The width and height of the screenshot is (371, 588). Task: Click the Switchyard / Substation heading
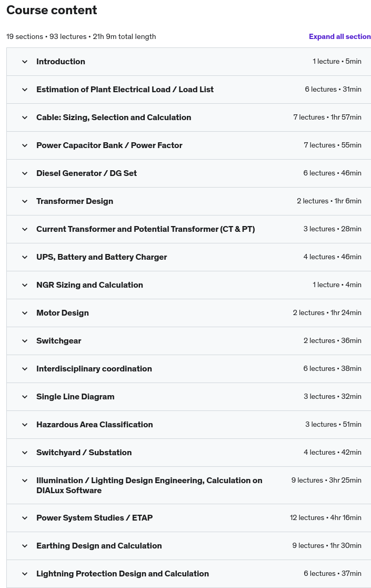[x=84, y=453]
